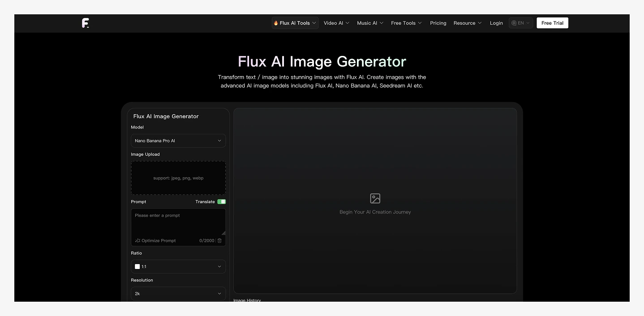This screenshot has height=316, width=644.
Task: Click the Image Upload drop zone
Action: [x=178, y=178]
